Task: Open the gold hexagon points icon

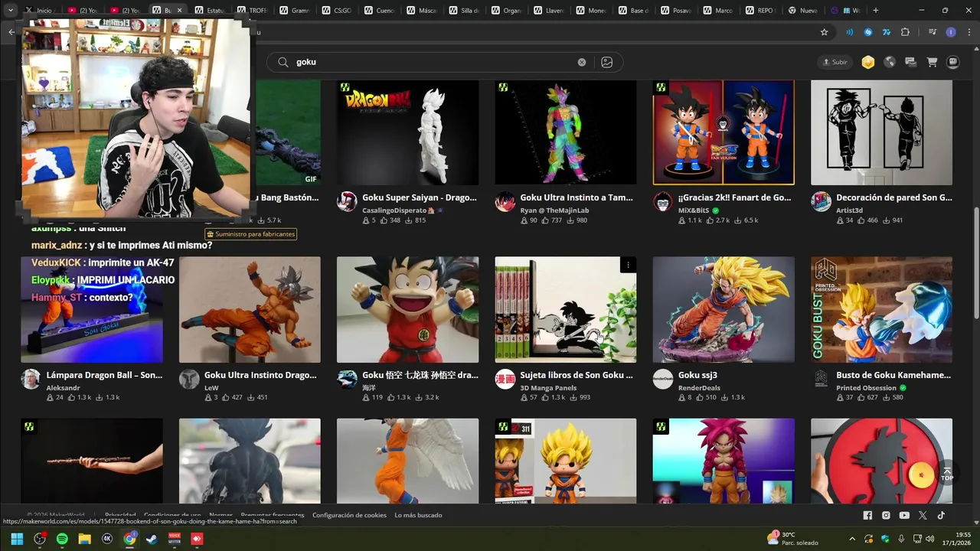Action: (868, 62)
